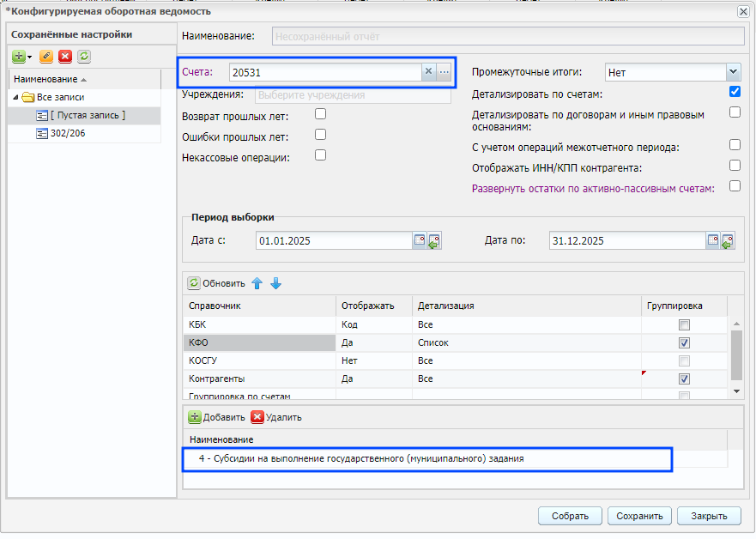Viewport: 756px width, 539px height.
Task: Click the Дата с date field
Action: (x=334, y=240)
